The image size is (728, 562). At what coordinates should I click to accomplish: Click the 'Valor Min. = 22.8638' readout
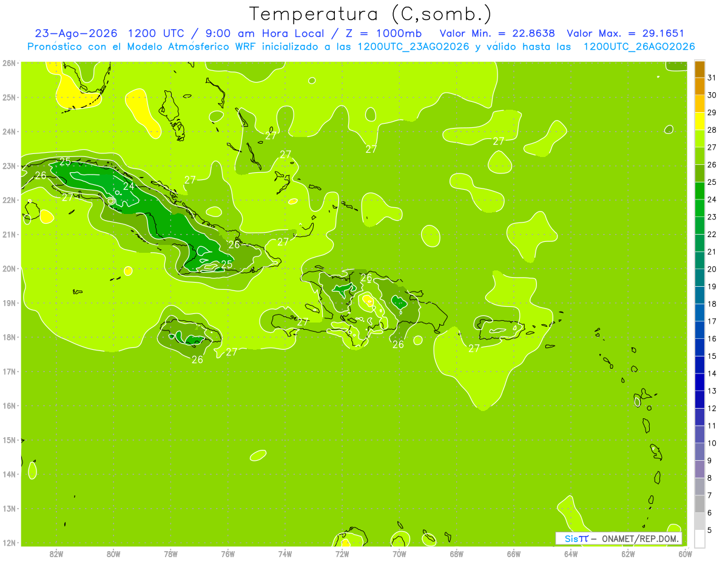(x=499, y=33)
